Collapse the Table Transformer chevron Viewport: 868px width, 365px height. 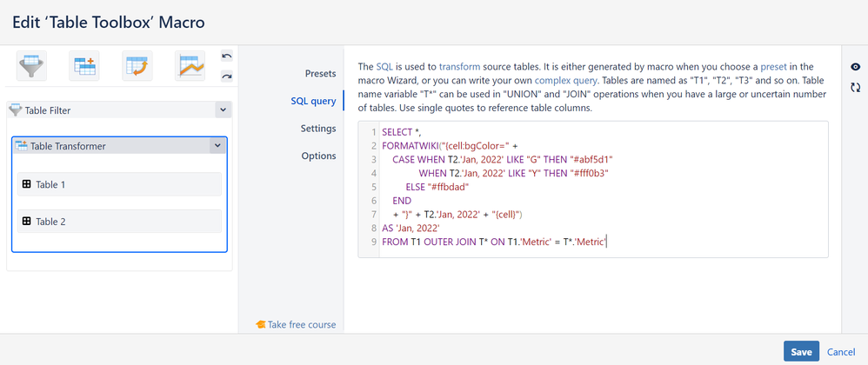tap(217, 146)
